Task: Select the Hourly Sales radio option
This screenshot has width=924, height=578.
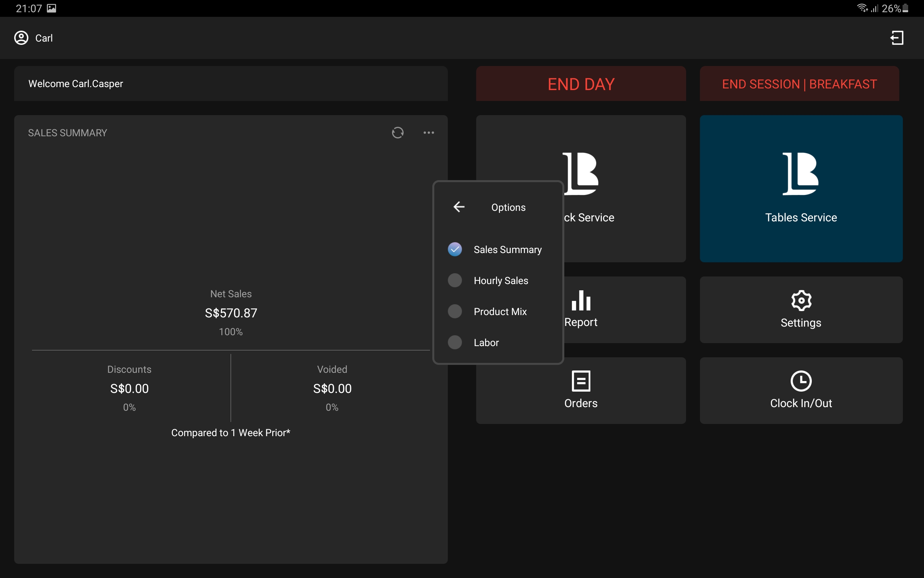Action: click(455, 280)
